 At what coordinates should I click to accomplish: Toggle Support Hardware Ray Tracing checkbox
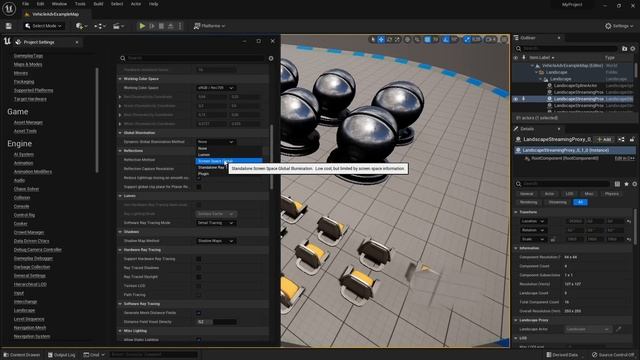click(x=199, y=259)
